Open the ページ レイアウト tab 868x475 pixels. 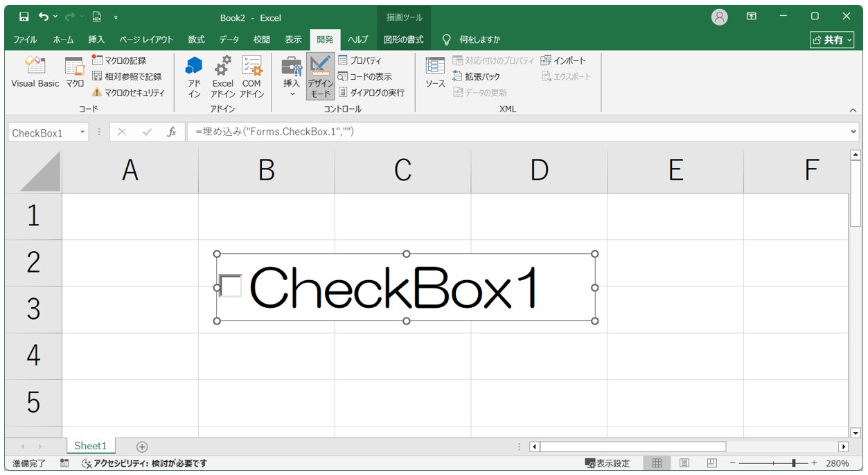point(146,40)
